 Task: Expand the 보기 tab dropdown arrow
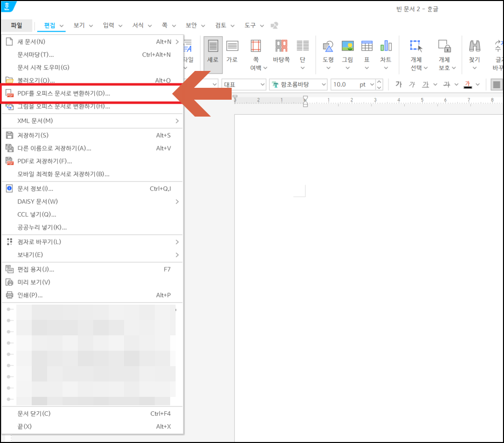[91, 26]
